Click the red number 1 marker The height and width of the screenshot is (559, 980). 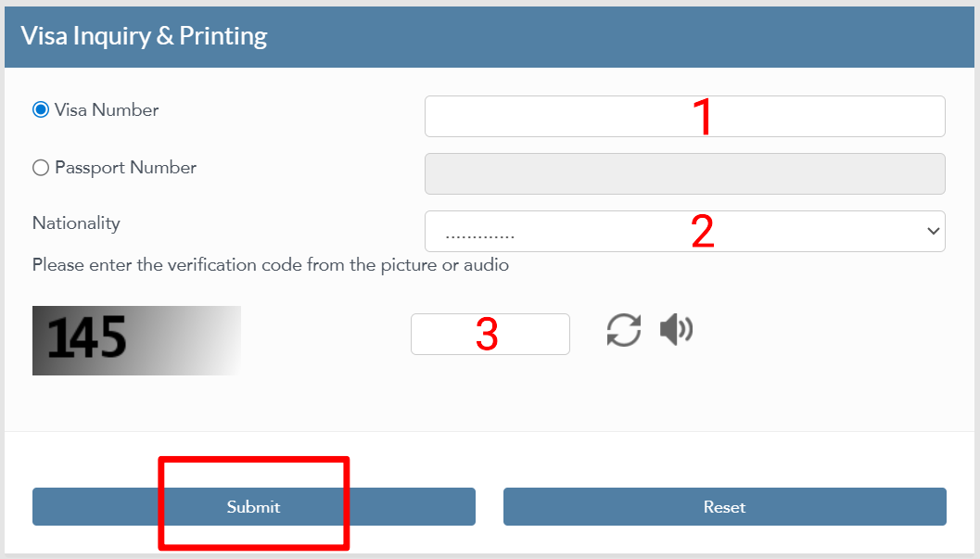(703, 118)
